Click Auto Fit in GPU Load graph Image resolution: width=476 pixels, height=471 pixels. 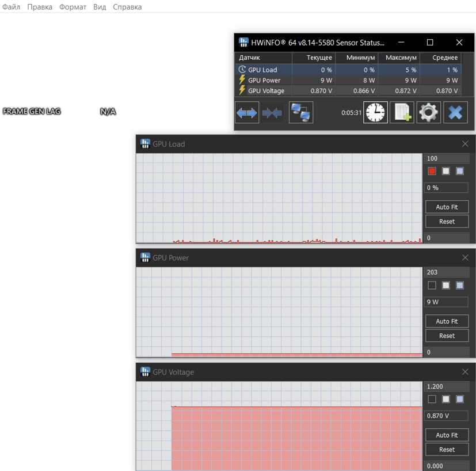click(x=447, y=207)
